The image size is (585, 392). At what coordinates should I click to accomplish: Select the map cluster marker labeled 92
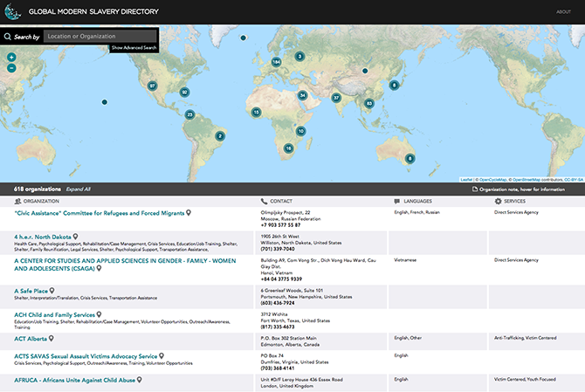click(184, 92)
